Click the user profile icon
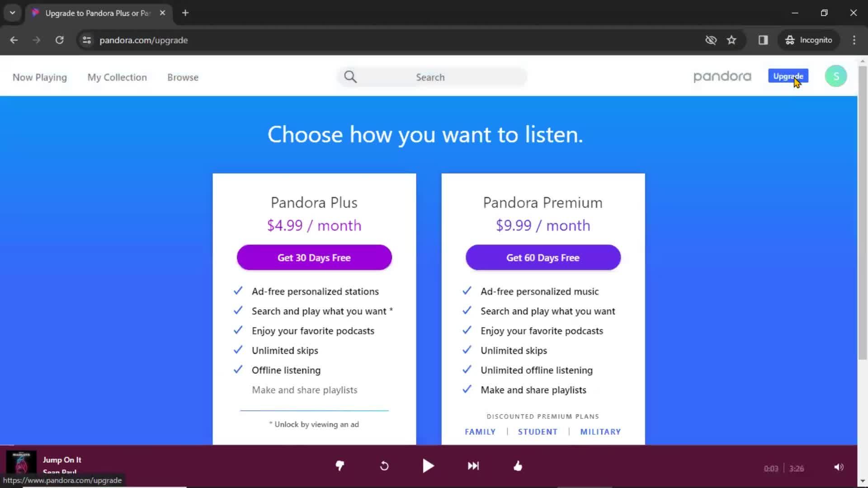 pyautogui.click(x=836, y=75)
